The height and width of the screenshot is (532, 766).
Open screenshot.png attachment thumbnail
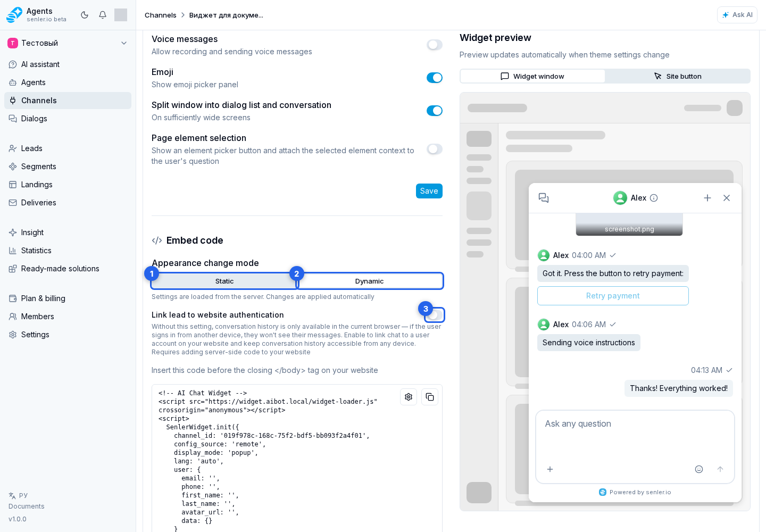click(x=629, y=225)
